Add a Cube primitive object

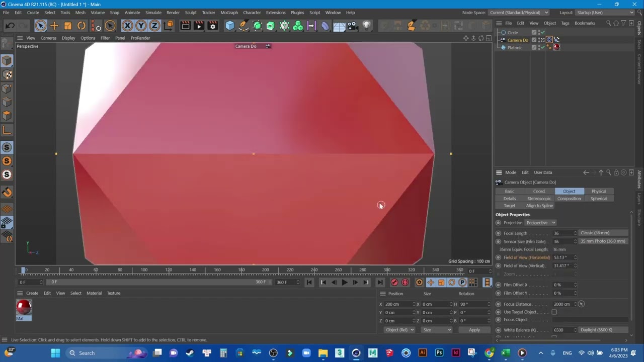click(230, 26)
